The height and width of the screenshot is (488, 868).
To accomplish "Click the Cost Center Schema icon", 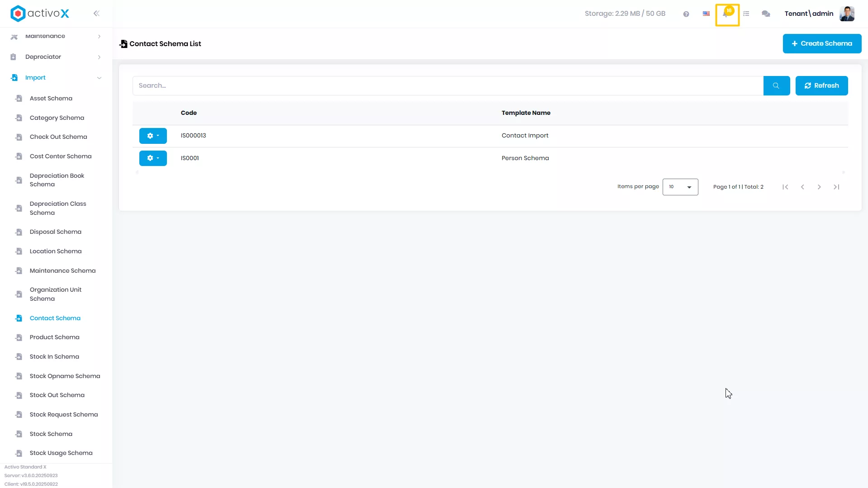I will tap(19, 156).
